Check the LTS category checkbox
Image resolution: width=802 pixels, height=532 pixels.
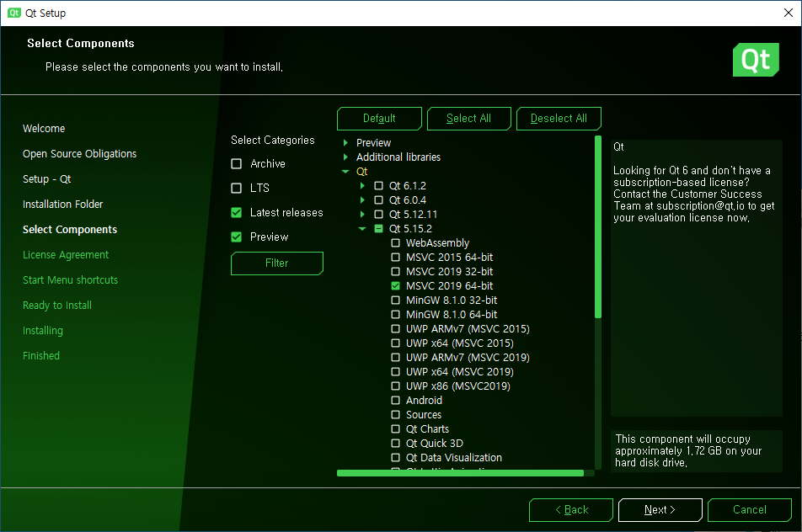(237, 189)
